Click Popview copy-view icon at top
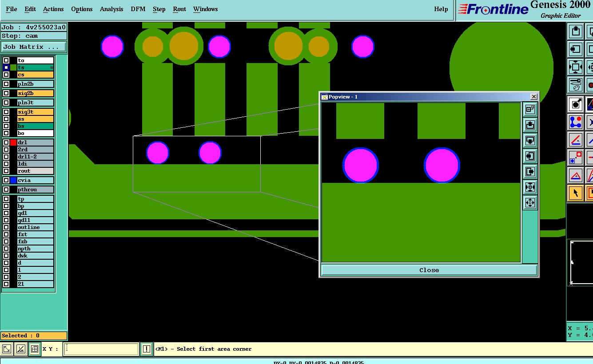The height and width of the screenshot is (364, 593). [529, 109]
